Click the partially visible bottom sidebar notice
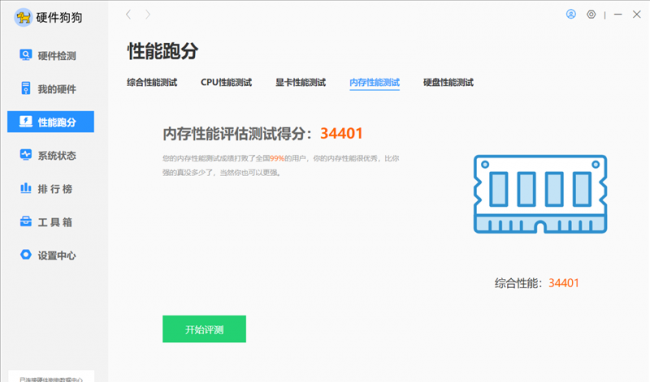Screen dimensions: 650x382 click(x=51, y=376)
